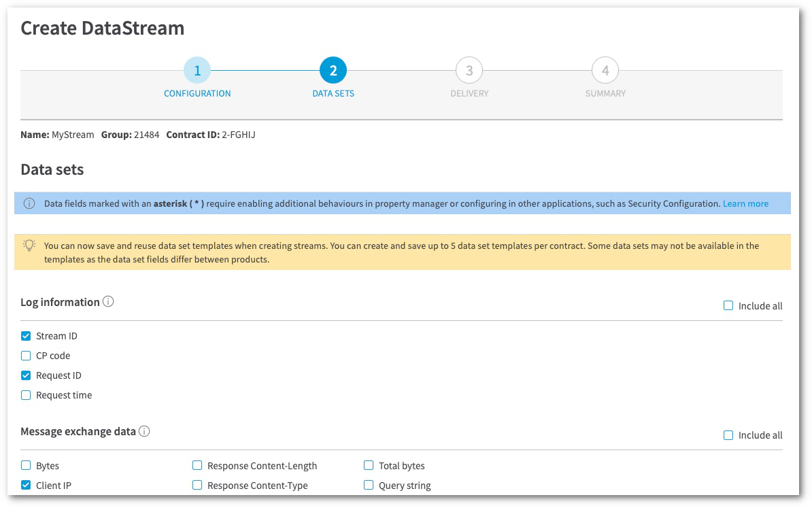812x508 pixels.
Task: Uncheck the Request ID checkbox
Action: coord(26,375)
